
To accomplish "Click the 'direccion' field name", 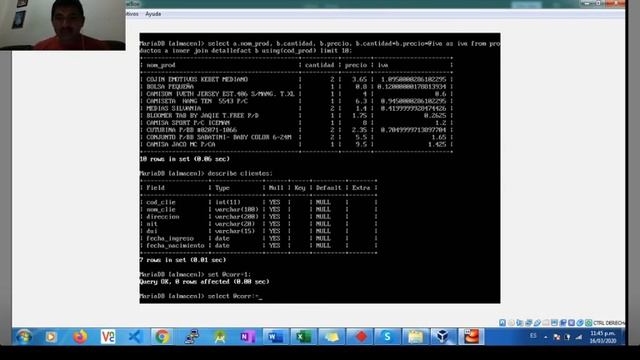I will (x=162, y=217).
